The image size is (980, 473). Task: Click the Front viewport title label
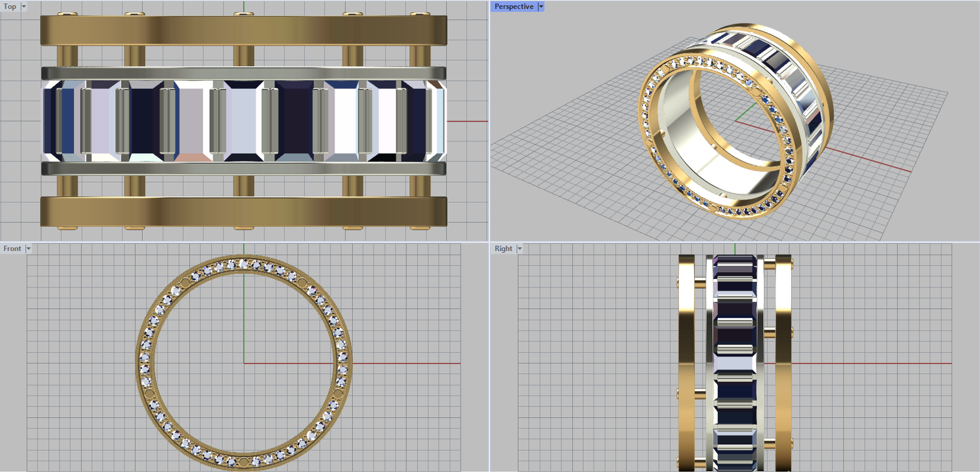click(x=12, y=249)
